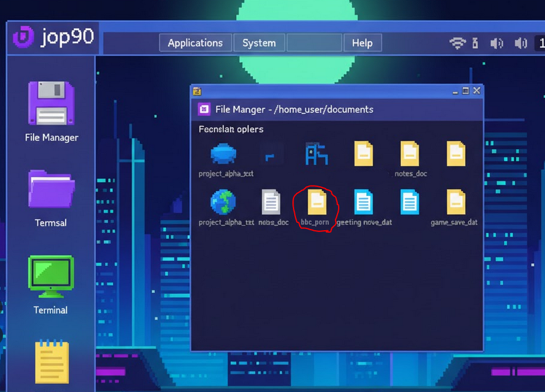Open the Applications menu
The height and width of the screenshot is (392, 545).
[x=195, y=43]
